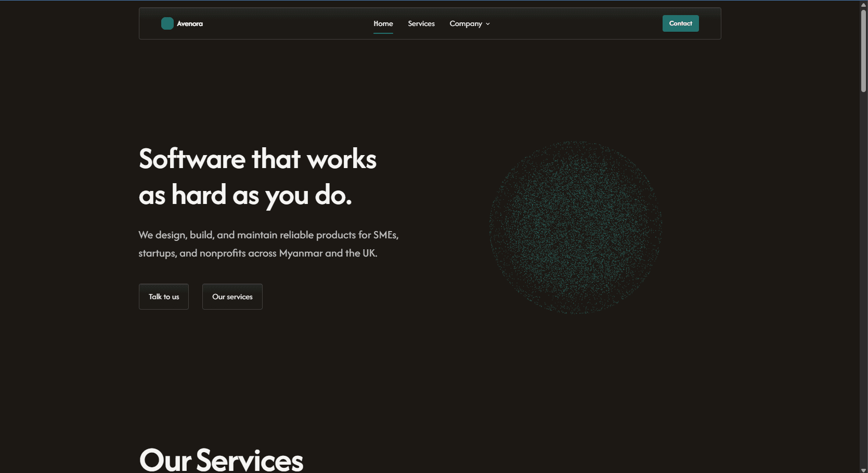868x473 pixels.
Task: Click the "We design, build, and maintain" text line
Action: (x=268, y=235)
